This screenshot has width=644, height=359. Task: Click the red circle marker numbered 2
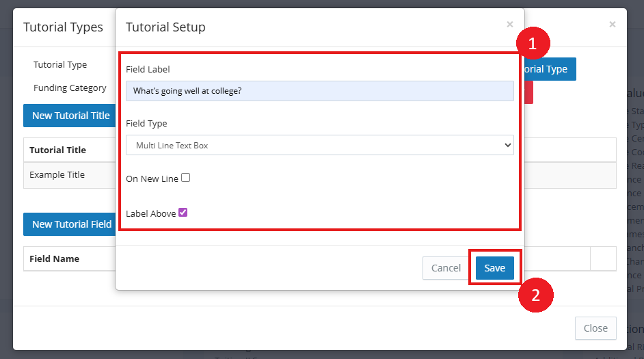pos(535,295)
